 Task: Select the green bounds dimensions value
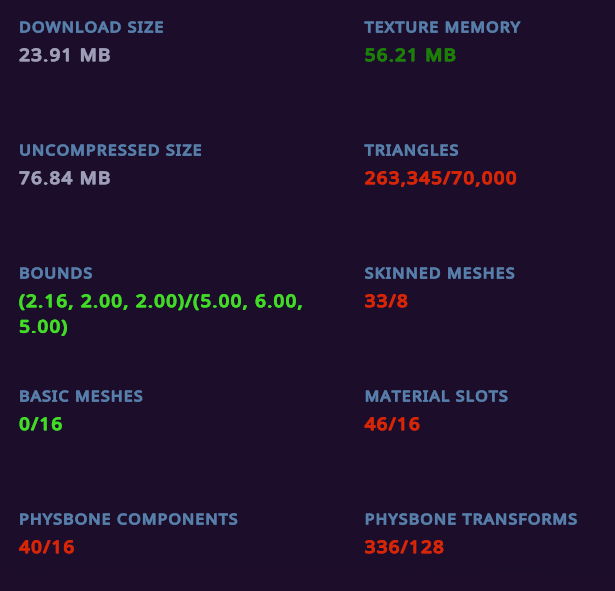(161, 314)
